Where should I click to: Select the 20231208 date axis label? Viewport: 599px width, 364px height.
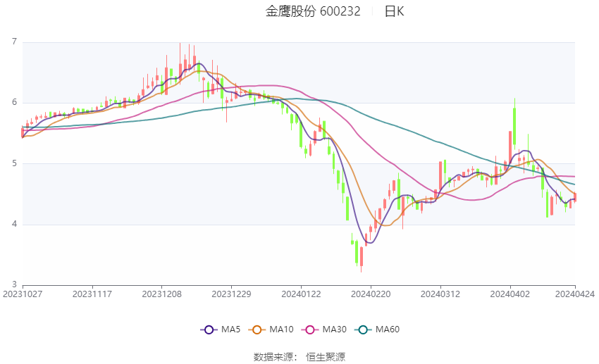(x=161, y=294)
